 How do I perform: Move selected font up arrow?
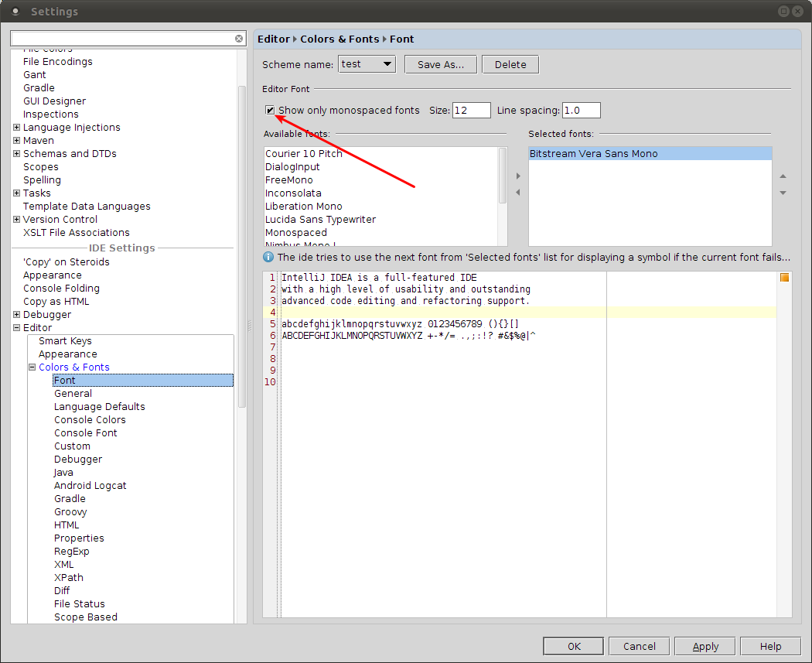click(783, 176)
